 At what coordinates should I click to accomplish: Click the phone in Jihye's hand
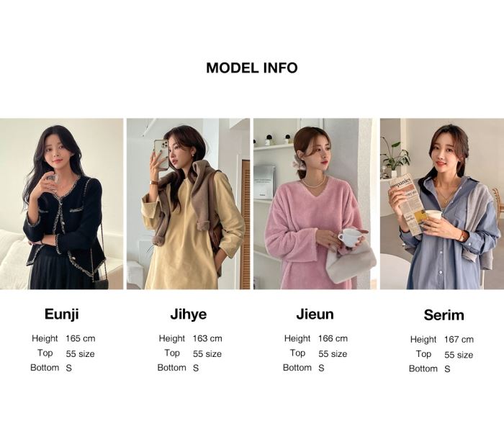tap(161, 153)
